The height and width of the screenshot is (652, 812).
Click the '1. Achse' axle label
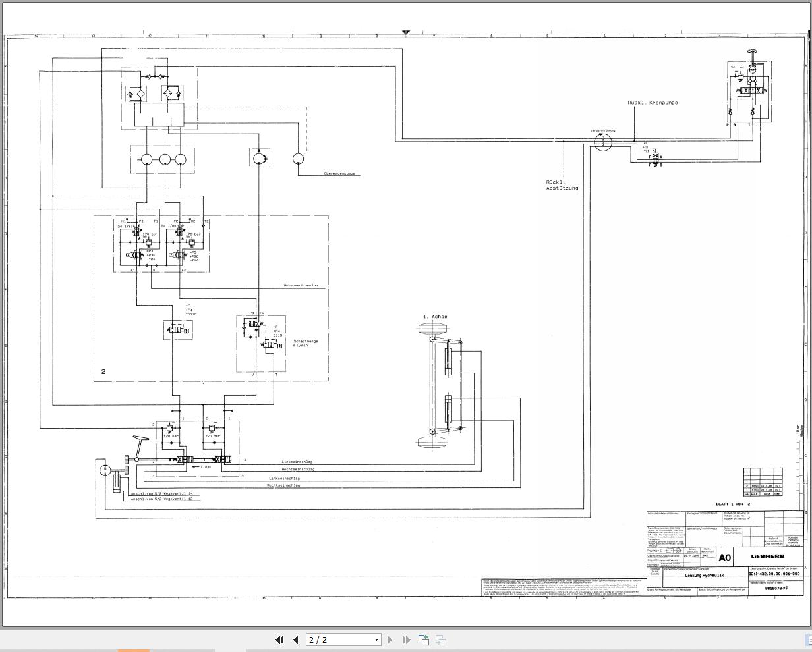(x=435, y=317)
